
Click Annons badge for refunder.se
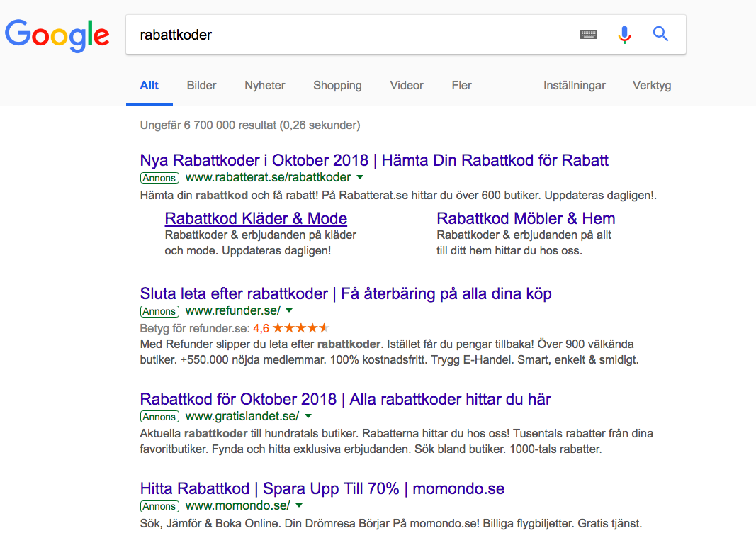click(x=159, y=311)
